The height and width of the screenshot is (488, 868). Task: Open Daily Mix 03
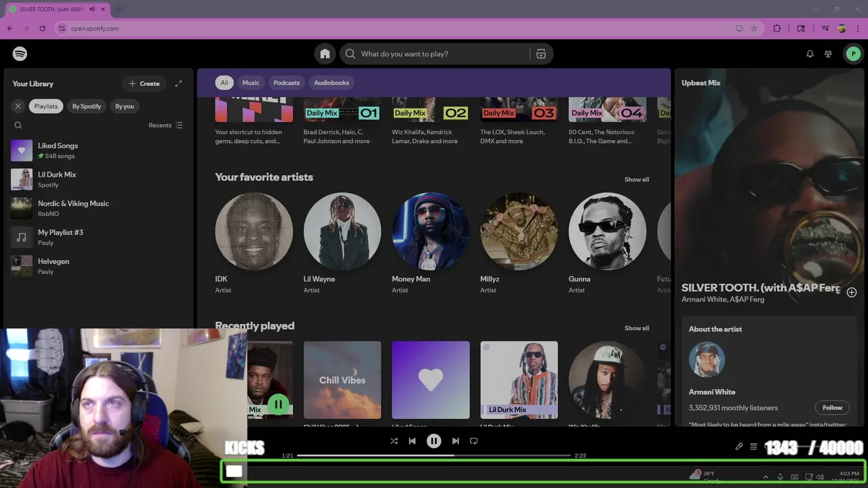(x=519, y=122)
